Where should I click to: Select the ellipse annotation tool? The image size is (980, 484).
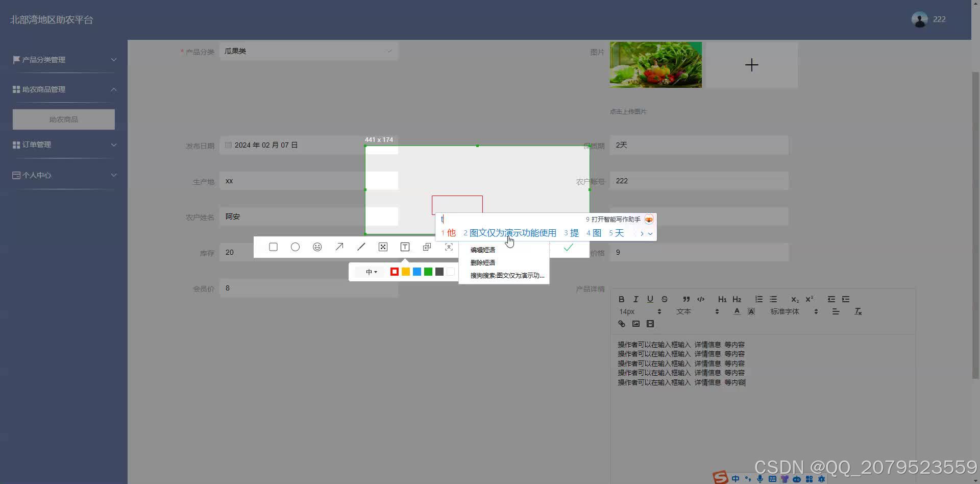[x=295, y=247]
